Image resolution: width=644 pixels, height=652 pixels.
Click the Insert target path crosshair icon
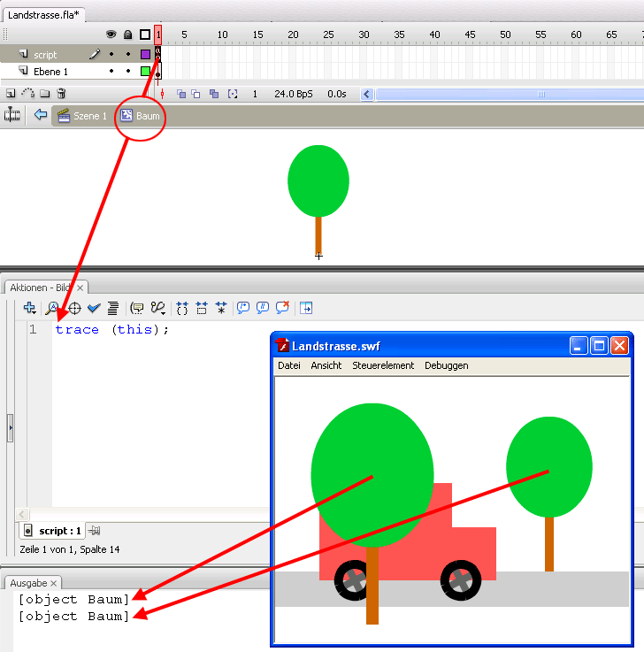click(74, 308)
